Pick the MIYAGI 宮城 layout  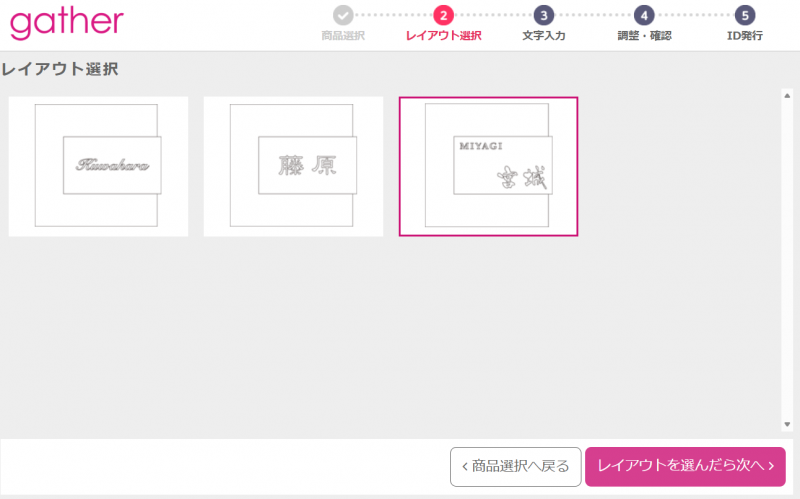click(x=488, y=166)
